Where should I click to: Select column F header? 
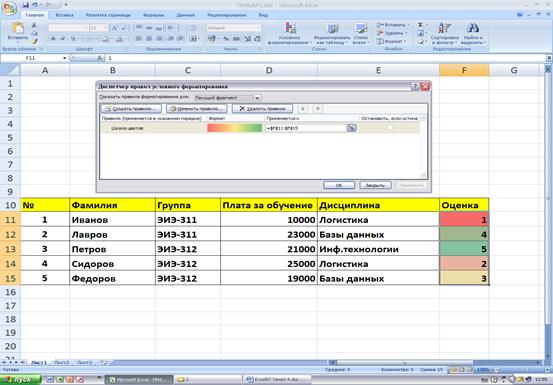pos(464,71)
